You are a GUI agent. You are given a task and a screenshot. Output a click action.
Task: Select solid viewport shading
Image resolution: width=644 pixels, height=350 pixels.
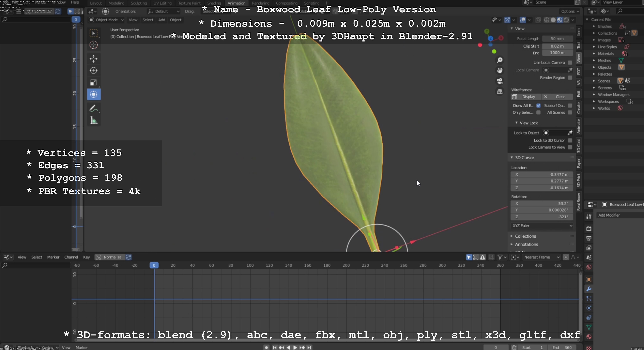553,20
